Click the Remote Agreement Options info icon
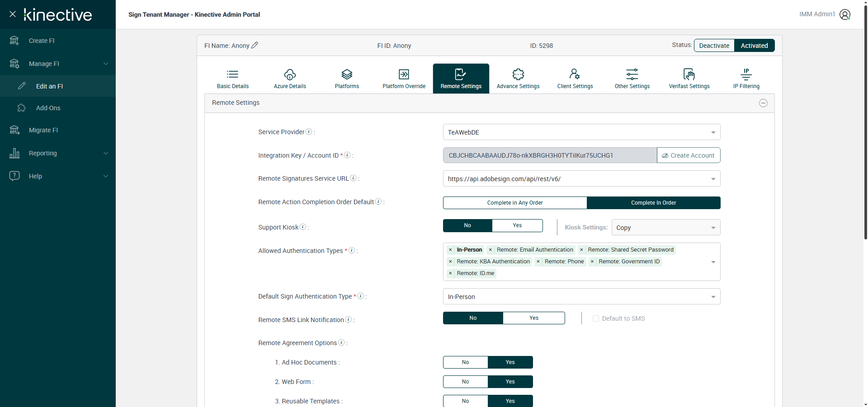Image resolution: width=868 pixels, height=407 pixels. point(341,342)
